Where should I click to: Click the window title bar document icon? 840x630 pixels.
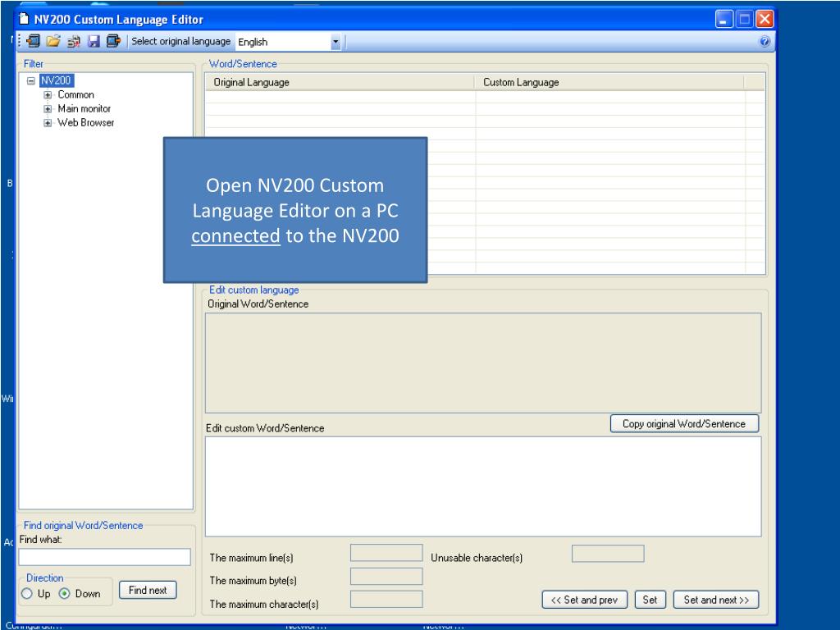click(24, 20)
